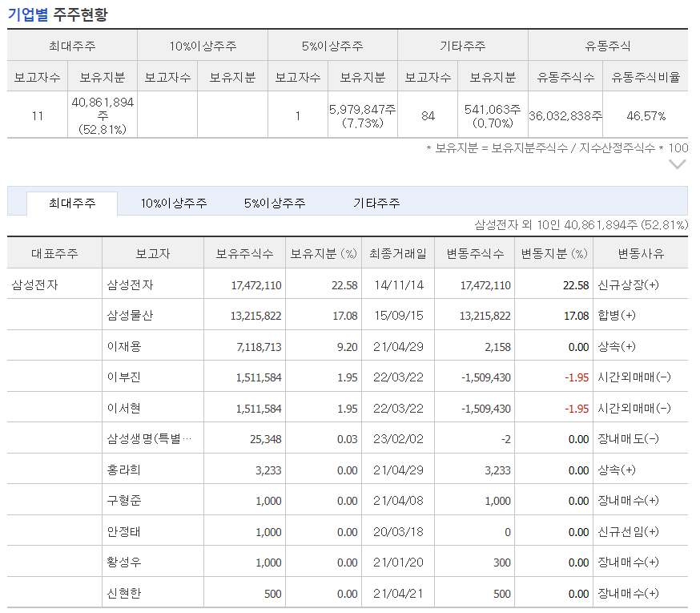
Task: Click 합병(+) change reason
Action: click(x=617, y=316)
